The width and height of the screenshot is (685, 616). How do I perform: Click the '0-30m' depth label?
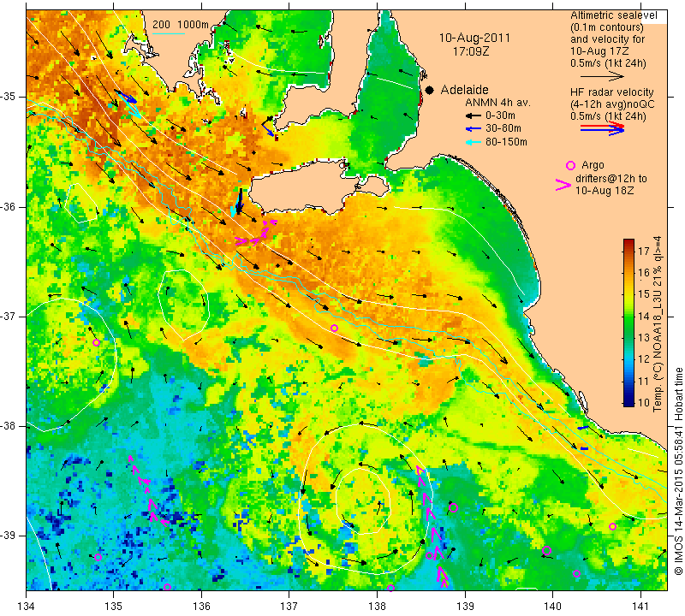[x=500, y=115]
